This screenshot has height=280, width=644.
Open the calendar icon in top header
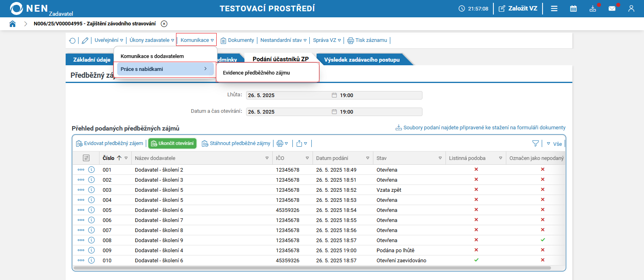[574, 8]
